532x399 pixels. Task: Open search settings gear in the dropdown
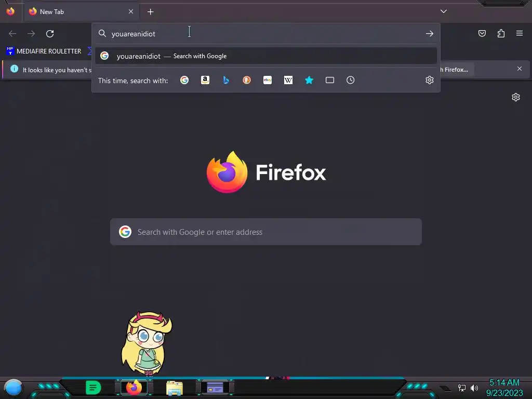(x=430, y=80)
